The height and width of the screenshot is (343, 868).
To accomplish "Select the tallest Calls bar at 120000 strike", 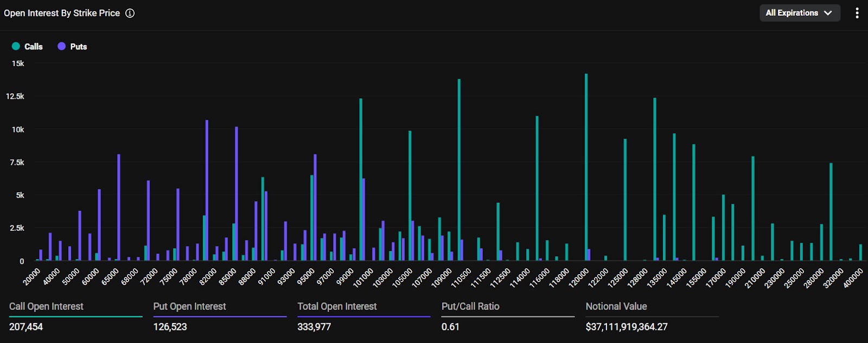I will tap(586, 168).
